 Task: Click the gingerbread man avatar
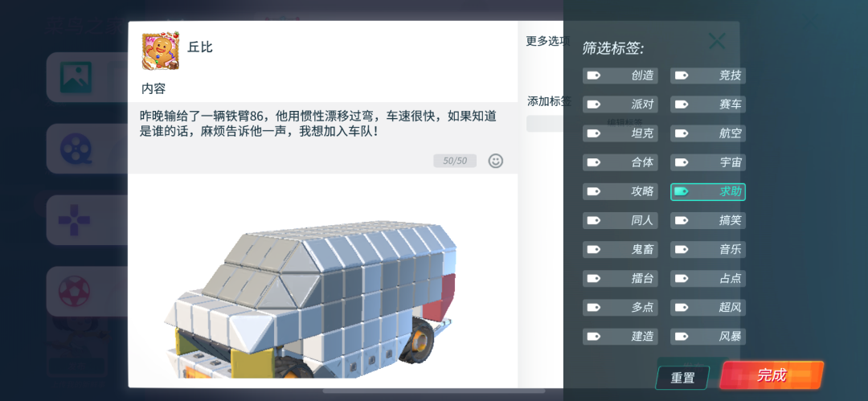(161, 51)
